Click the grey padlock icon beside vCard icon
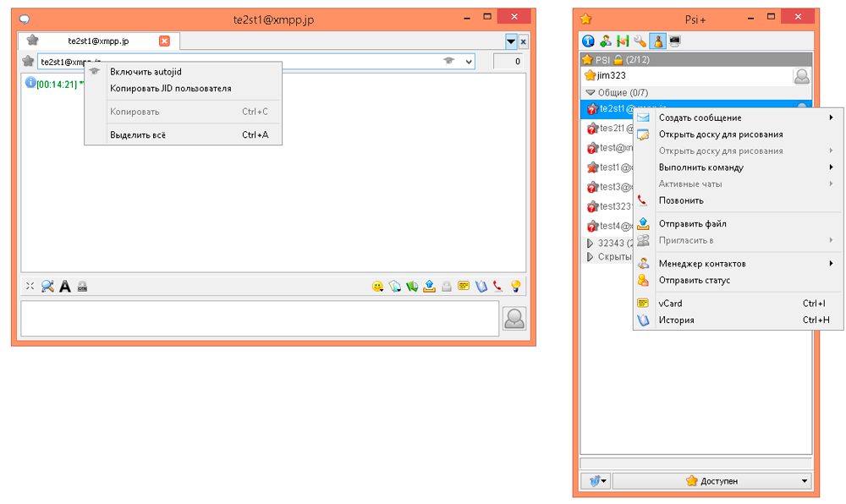 point(447,286)
